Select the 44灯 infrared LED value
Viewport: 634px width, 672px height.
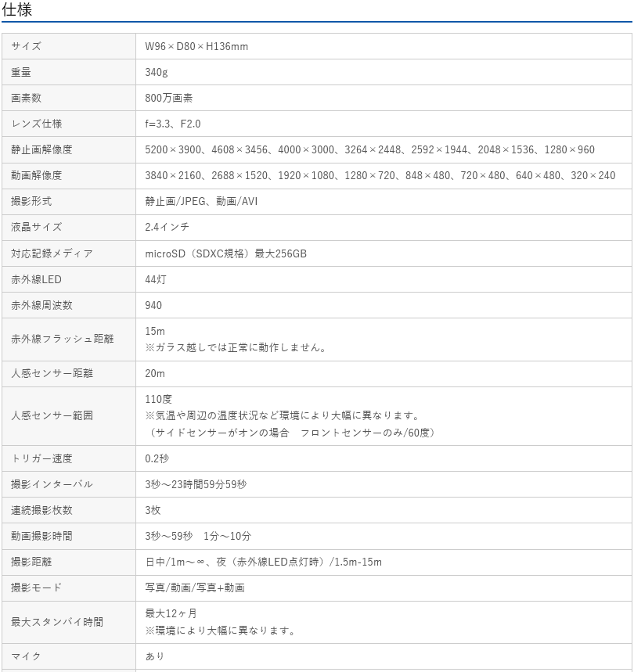[x=156, y=279]
